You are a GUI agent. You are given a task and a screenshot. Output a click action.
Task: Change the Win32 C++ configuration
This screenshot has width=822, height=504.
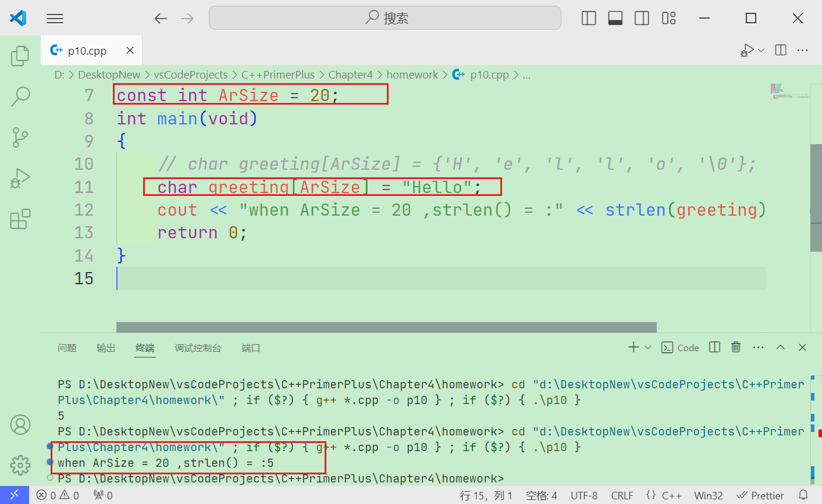click(x=709, y=495)
